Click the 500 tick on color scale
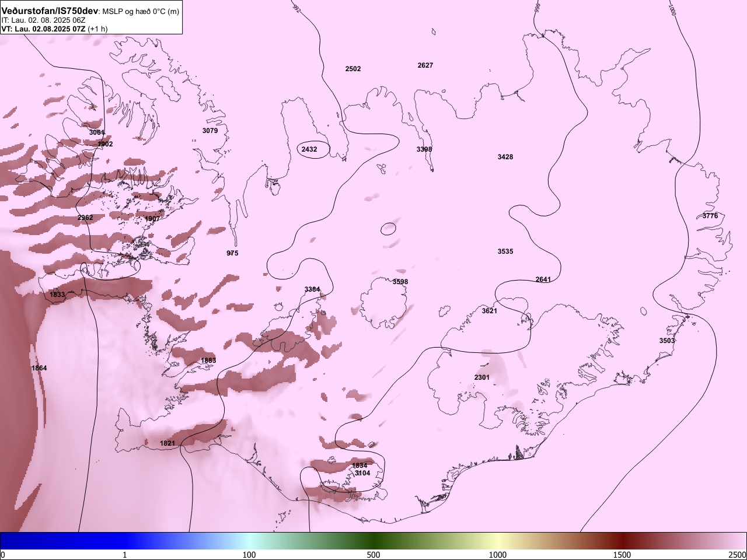Image resolution: width=747 pixels, height=560 pixels. 373,554
